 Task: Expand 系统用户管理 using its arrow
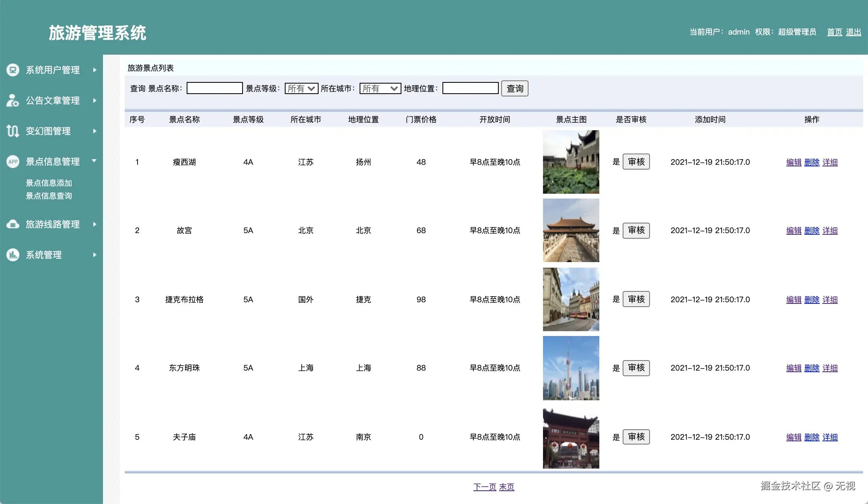(95, 70)
